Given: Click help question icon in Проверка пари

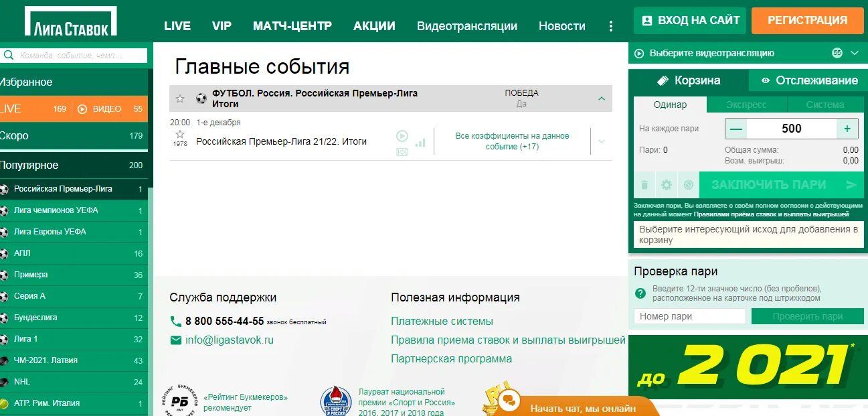Looking at the screenshot, I should point(640,293).
